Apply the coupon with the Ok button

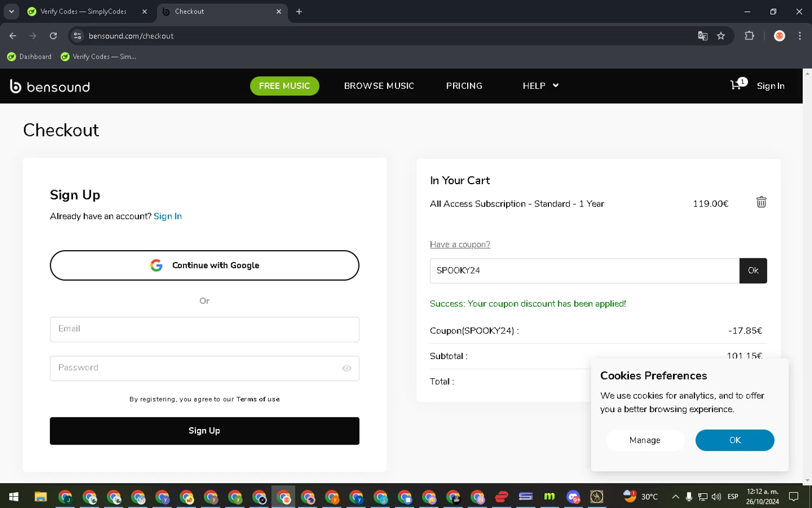753,271
